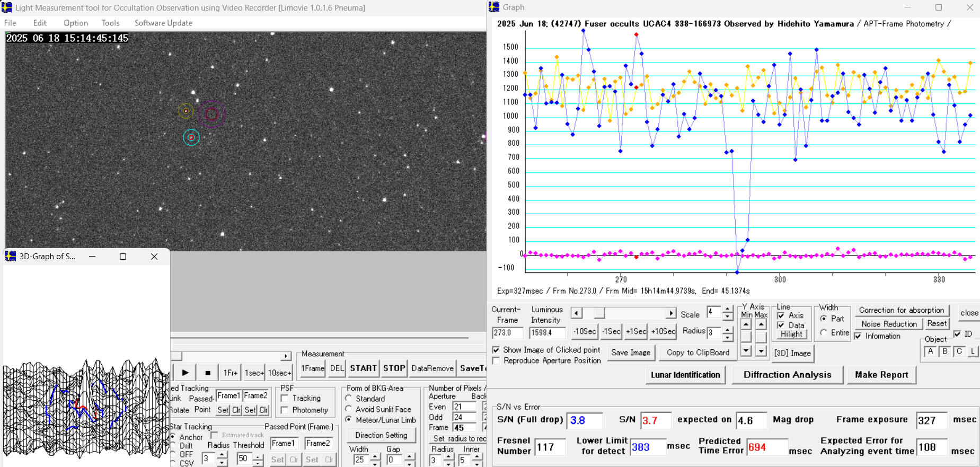Select object A button in Object group
Screen dimensions: 980x467
(x=930, y=351)
